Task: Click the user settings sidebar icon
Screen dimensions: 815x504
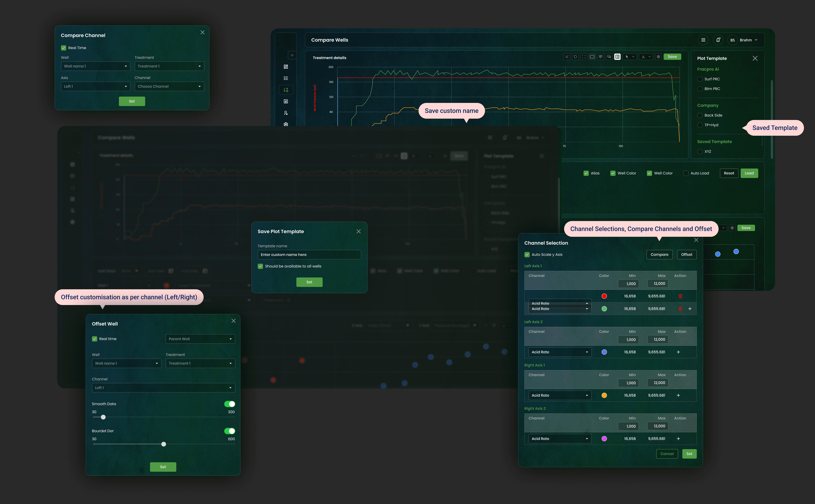Action: point(286,113)
